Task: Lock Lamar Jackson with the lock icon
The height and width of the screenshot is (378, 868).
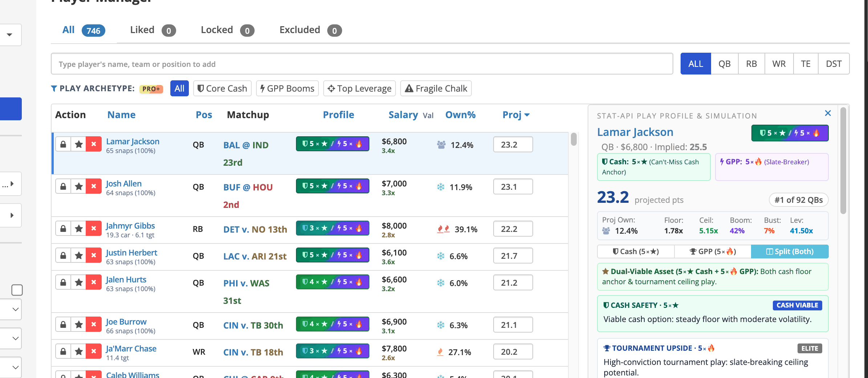Action: [63, 144]
